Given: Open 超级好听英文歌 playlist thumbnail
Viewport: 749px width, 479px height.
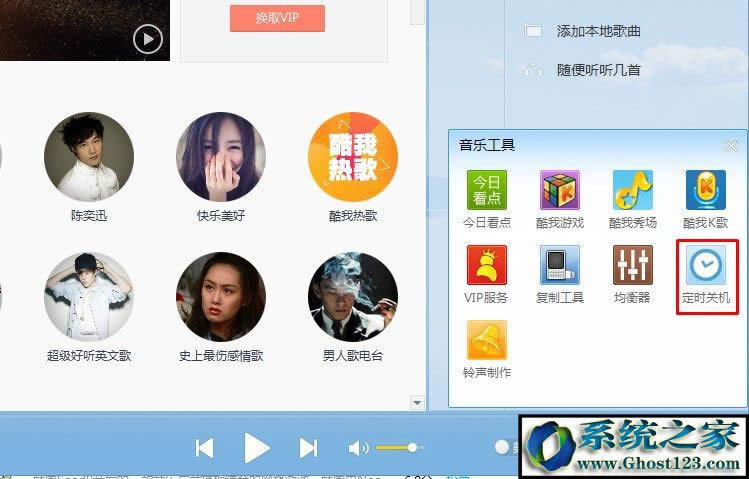Looking at the screenshot, I should tap(89, 297).
